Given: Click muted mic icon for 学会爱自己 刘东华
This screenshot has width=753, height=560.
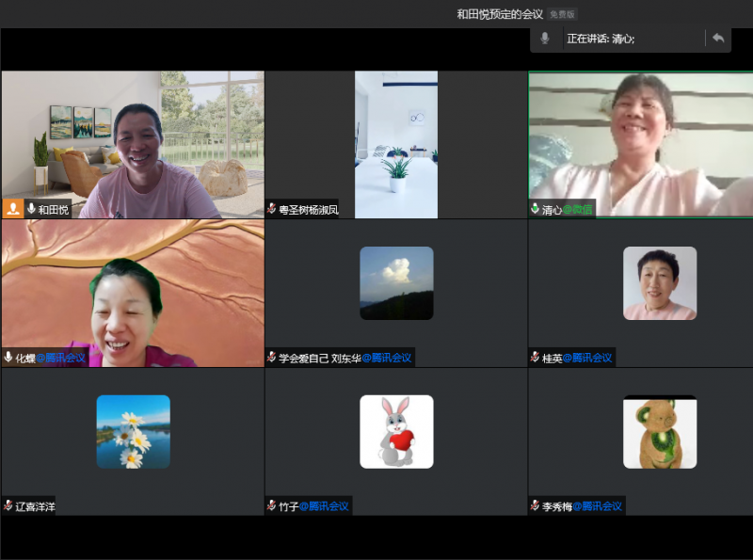Looking at the screenshot, I should [272, 358].
